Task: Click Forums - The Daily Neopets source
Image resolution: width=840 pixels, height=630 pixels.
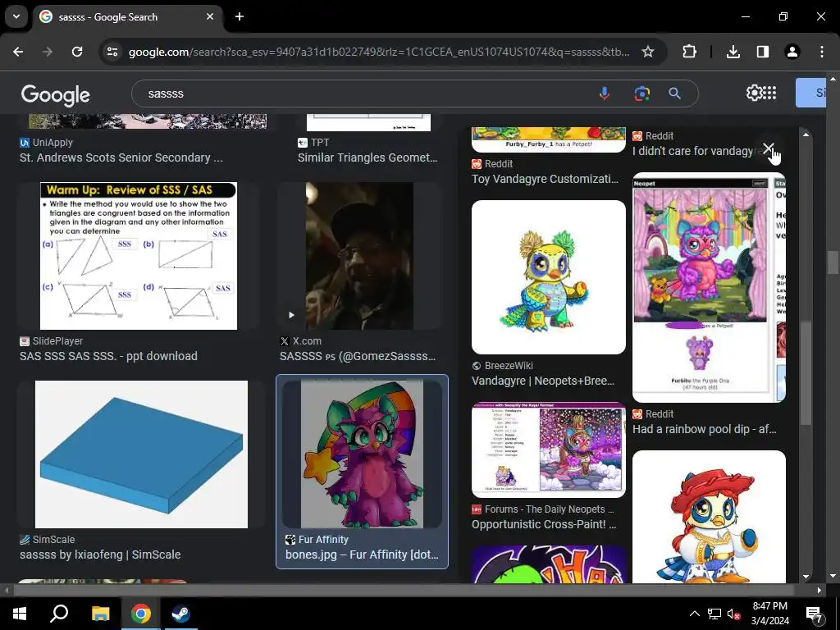Action: tap(543, 509)
